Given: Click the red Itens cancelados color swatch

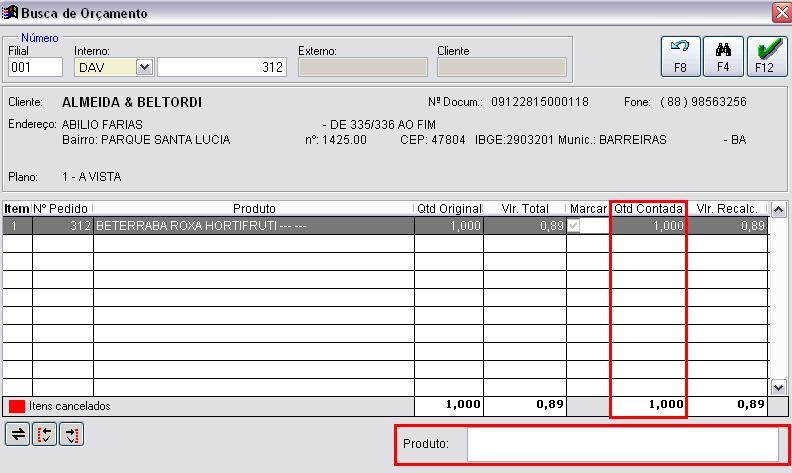Looking at the screenshot, I should tap(17, 407).
